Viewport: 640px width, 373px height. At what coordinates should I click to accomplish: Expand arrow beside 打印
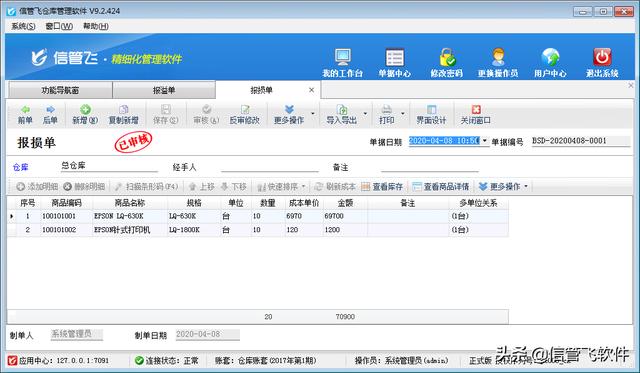(403, 113)
